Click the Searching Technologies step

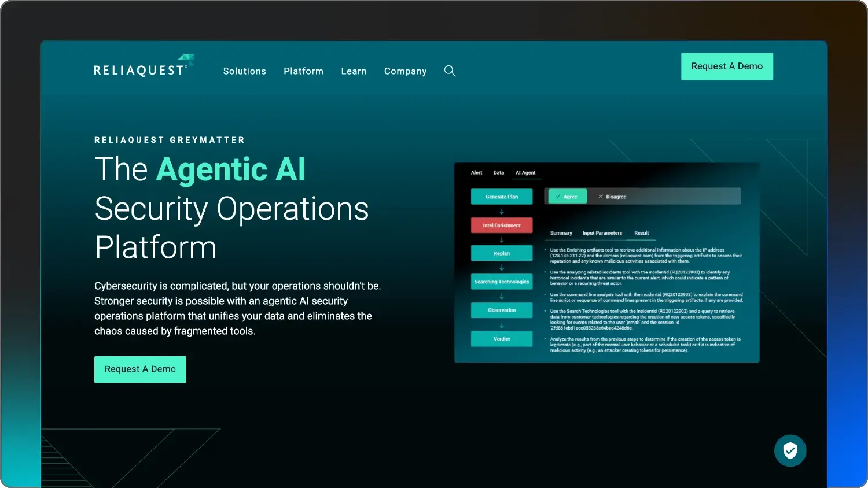(501, 282)
